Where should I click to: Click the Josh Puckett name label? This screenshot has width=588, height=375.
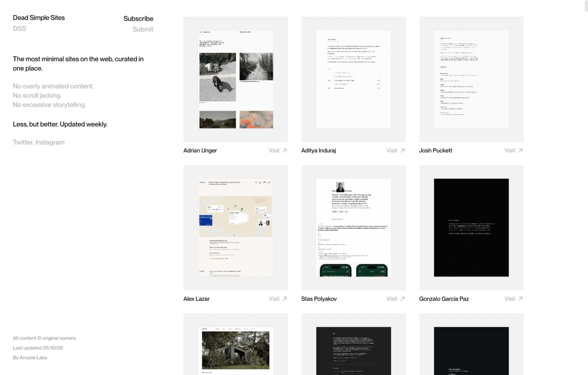pyautogui.click(x=436, y=150)
